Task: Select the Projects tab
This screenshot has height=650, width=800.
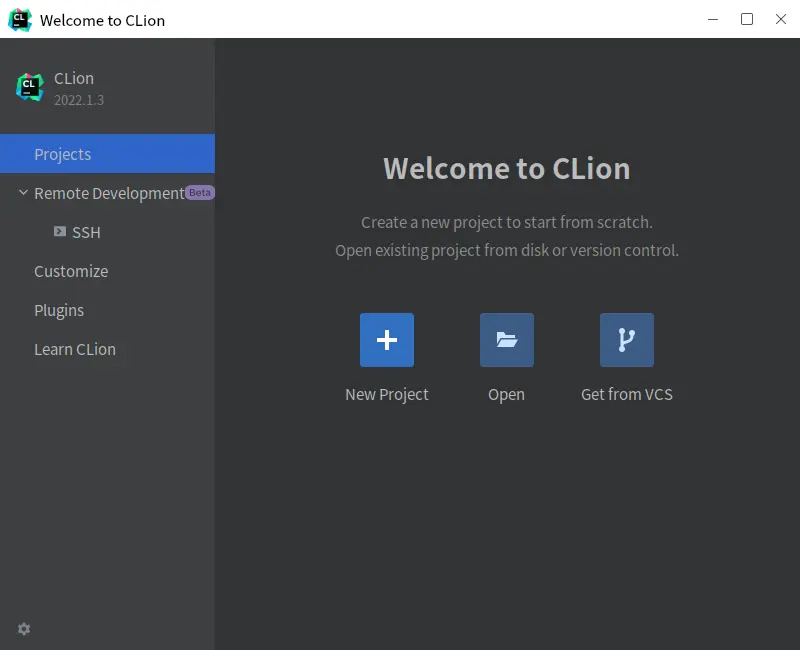Action: [x=107, y=154]
